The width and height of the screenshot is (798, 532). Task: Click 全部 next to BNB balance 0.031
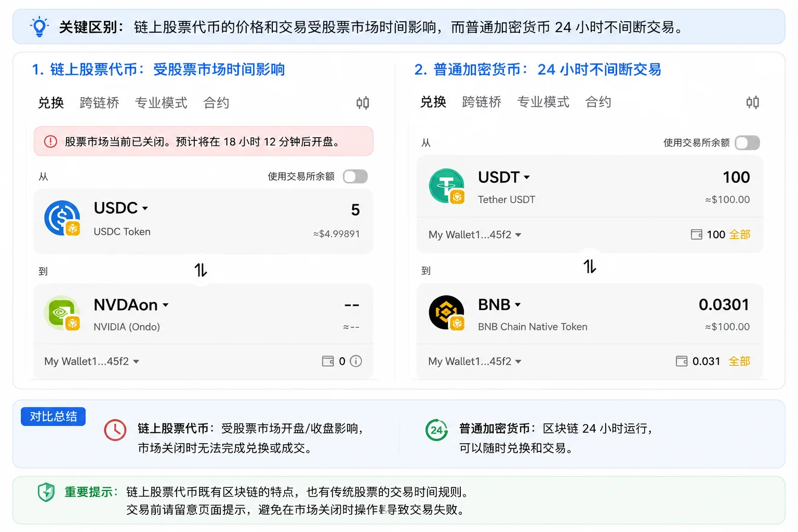point(740,361)
